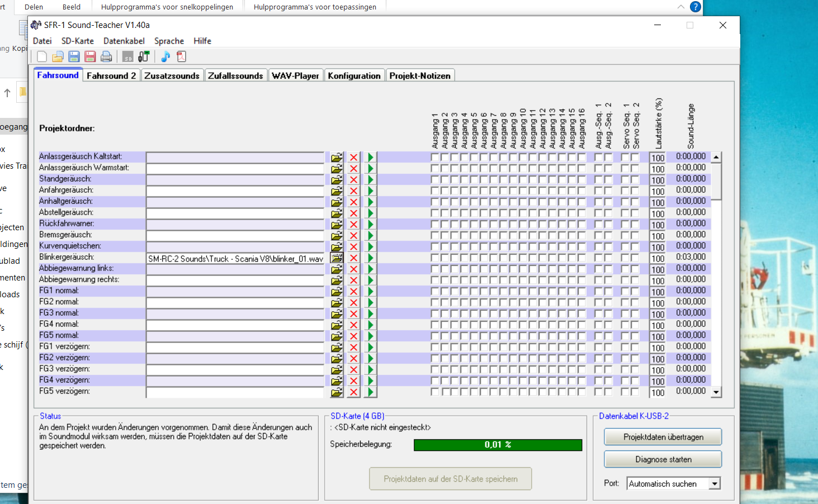Open the WAV-Player tab
Image resolution: width=818 pixels, height=504 pixels.
click(x=295, y=75)
